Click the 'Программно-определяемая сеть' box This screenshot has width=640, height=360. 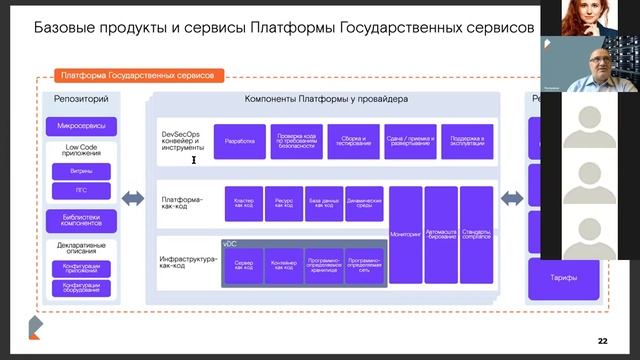[364, 266]
